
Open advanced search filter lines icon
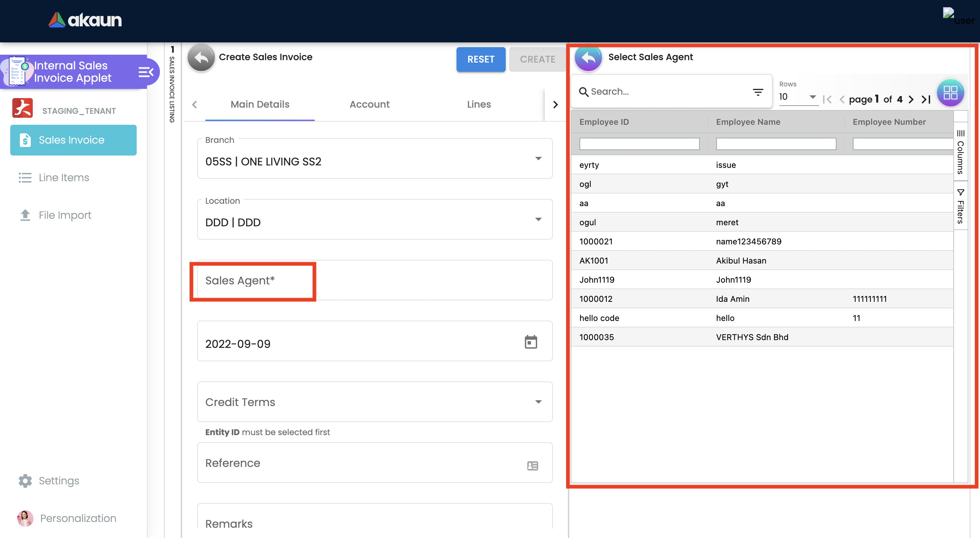(758, 92)
